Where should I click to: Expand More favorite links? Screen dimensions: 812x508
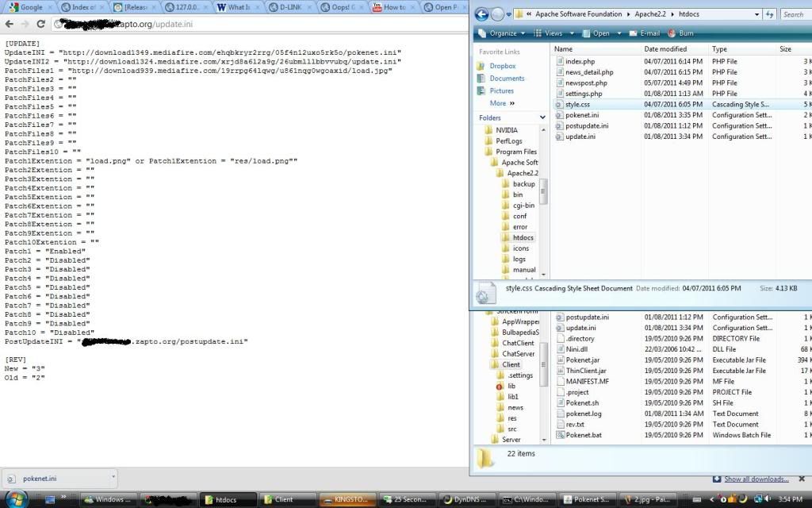pyautogui.click(x=502, y=103)
